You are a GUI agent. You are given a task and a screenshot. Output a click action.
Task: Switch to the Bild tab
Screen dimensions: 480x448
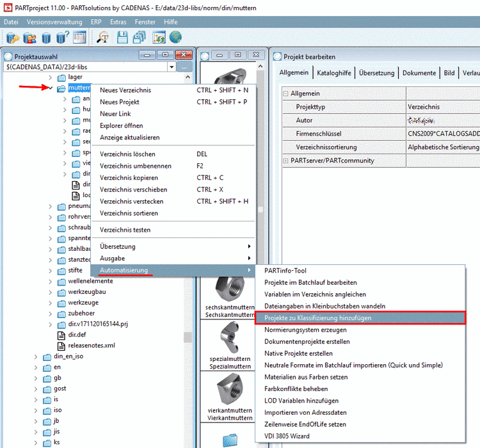(449, 73)
